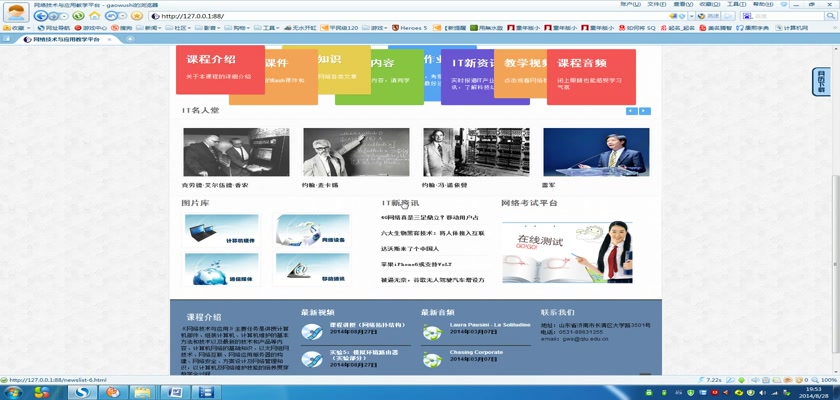Open the red 课程介绍 tile
Image resolution: width=840 pixels, height=400 pixels.
click(x=220, y=70)
